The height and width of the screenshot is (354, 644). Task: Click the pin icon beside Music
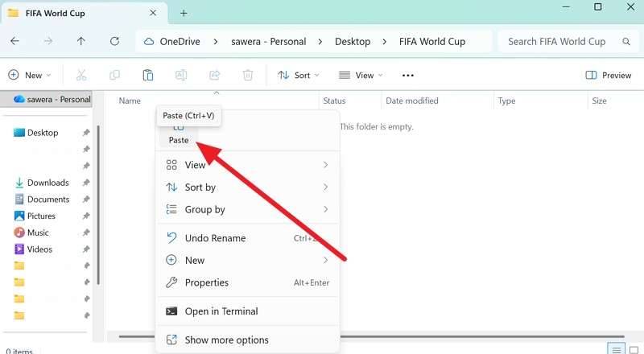[86, 233]
